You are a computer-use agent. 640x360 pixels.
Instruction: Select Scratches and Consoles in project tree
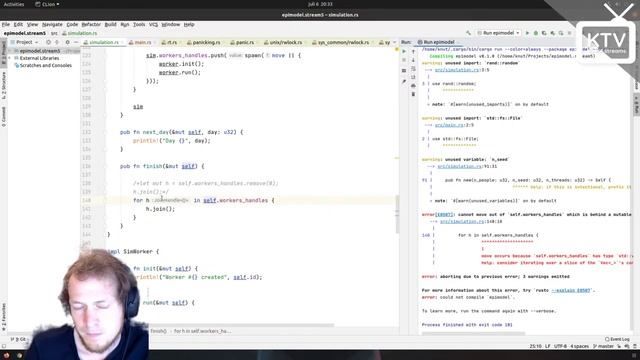click(45, 65)
